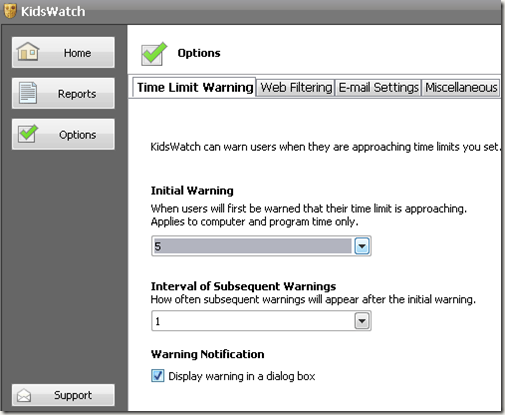
Task: Click the KidsWatch title text
Action: coord(53,11)
